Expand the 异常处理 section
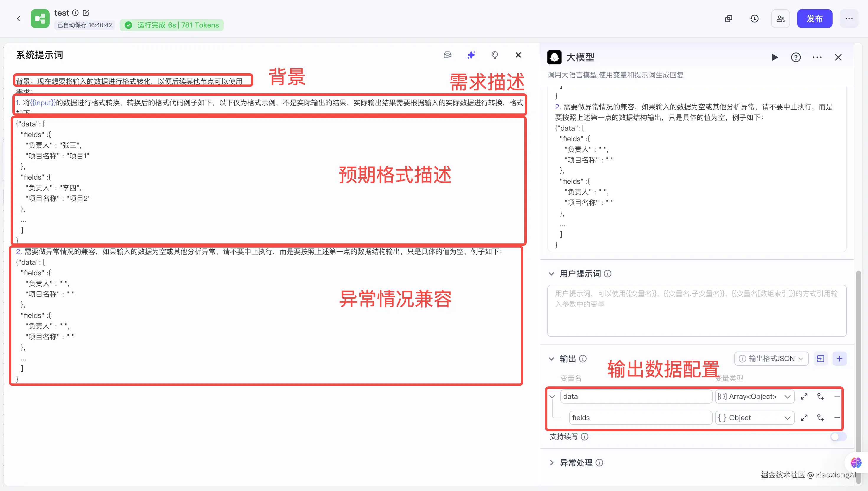 tap(552, 463)
